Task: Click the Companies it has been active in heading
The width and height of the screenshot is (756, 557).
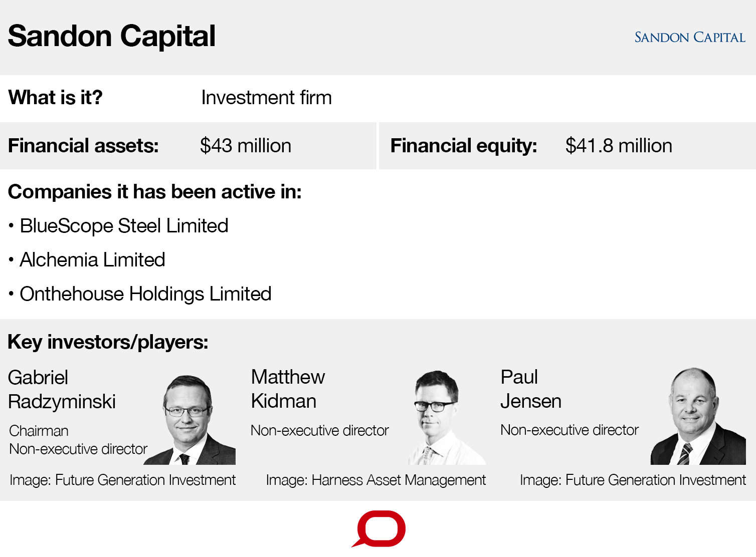Action: click(x=154, y=192)
